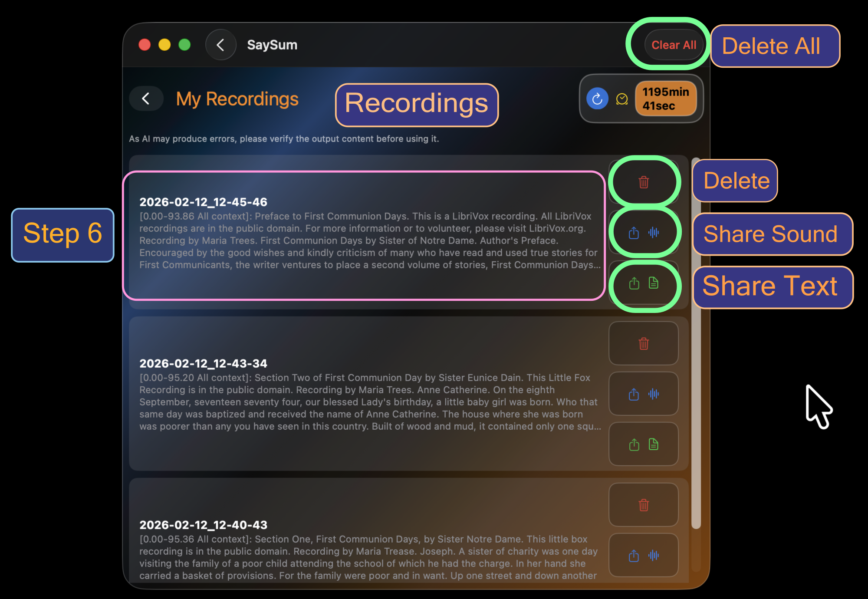Click the Clear All button

[x=674, y=45]
